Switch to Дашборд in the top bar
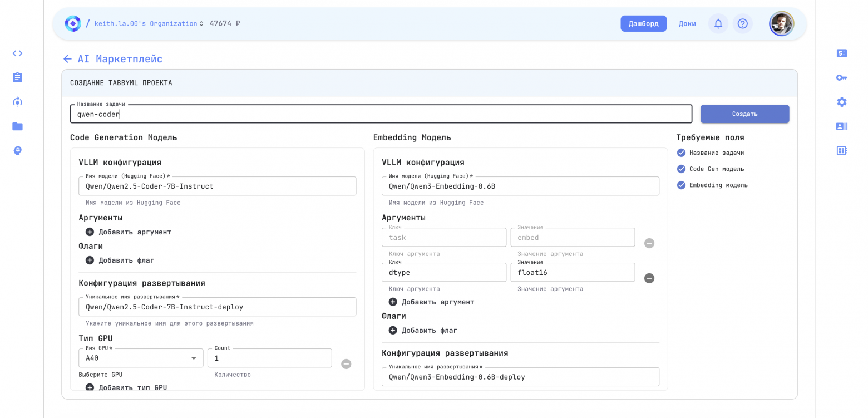 coord(643,23)
